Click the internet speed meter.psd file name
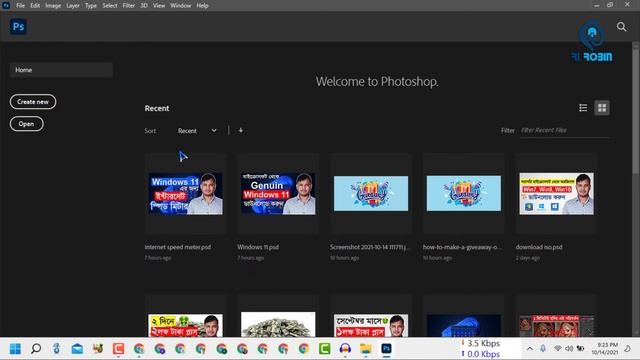Viewport: 640px width, 360px height. point(178,247)
